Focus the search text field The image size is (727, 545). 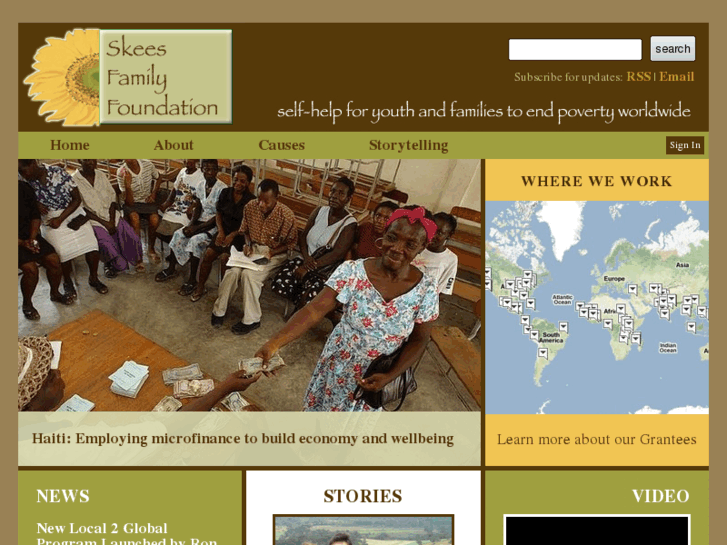tap(575, 50)
